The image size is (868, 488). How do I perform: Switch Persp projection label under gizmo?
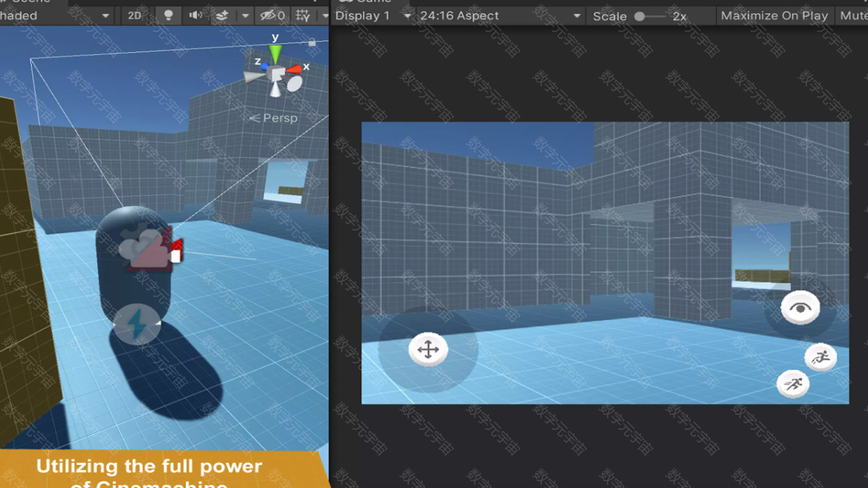(274, 118)
